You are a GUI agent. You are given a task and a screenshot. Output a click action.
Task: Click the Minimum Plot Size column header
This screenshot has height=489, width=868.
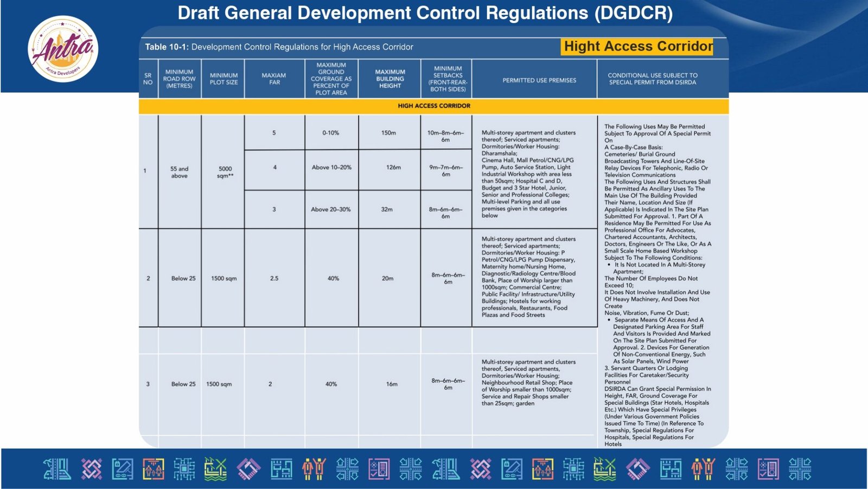224,79
